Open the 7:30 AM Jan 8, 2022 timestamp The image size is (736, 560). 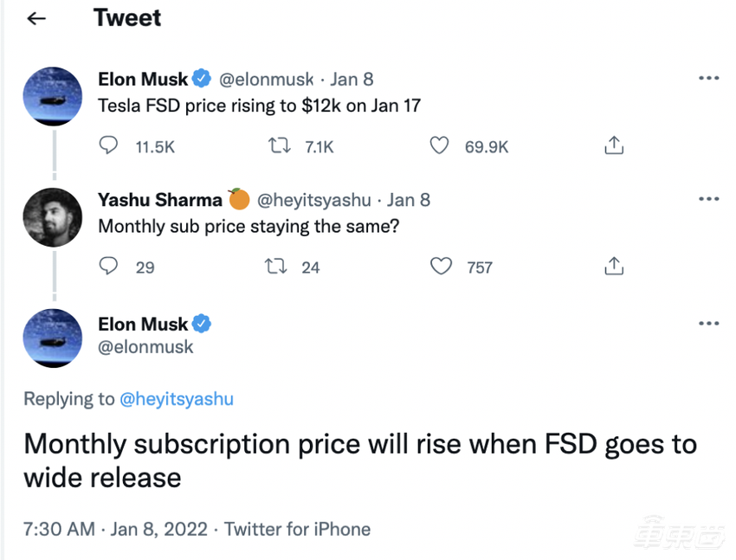pos(115,530)
